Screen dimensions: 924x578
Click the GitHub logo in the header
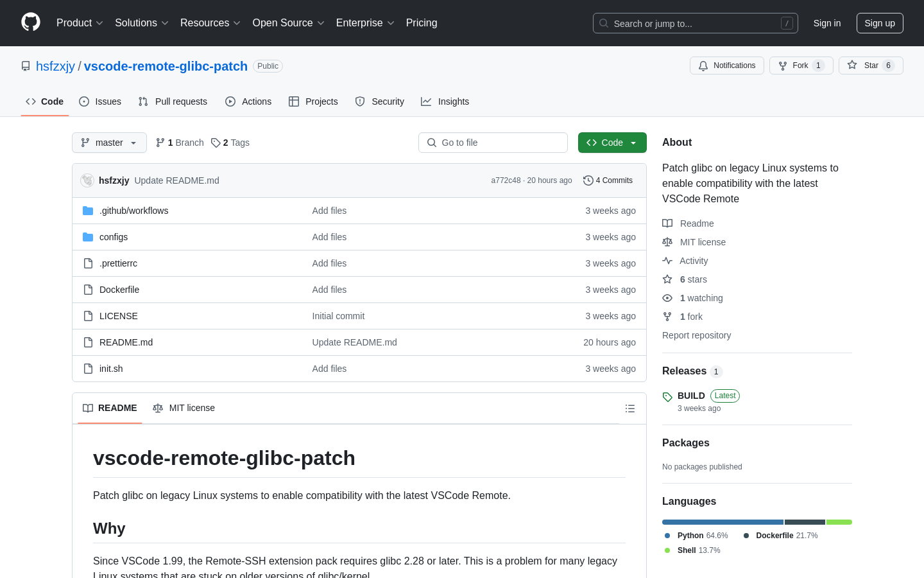click(31, 22)
